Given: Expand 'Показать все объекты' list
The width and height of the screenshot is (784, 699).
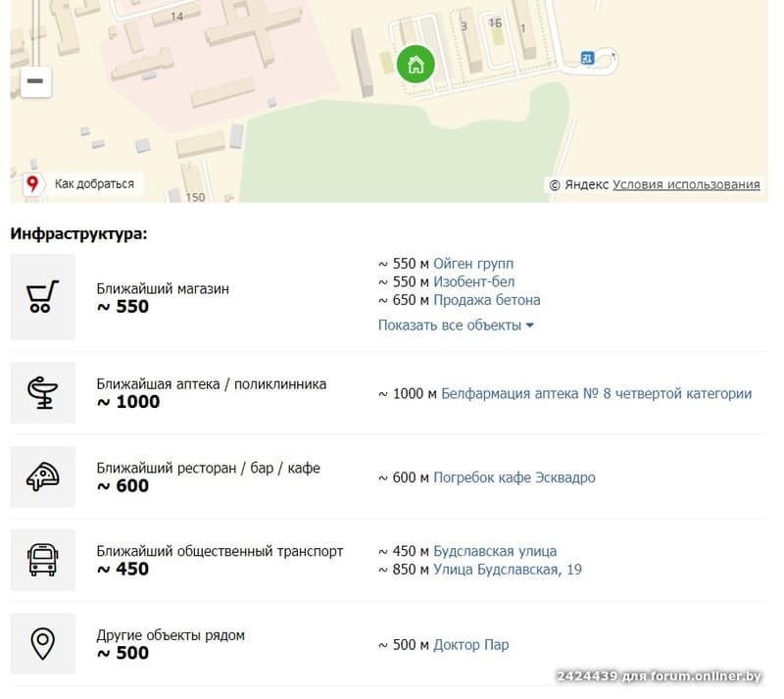Looking at the screenshot, I should click(456, 325).
